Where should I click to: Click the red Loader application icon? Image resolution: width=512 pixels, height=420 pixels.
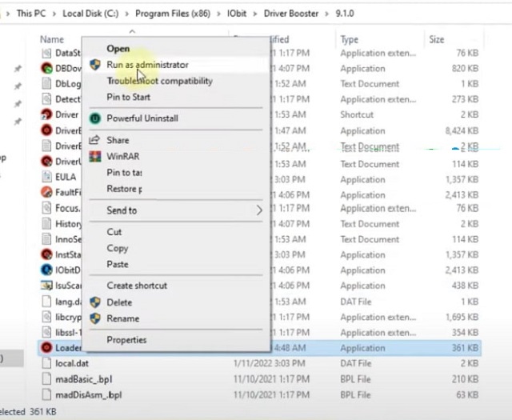coord(46,348)
